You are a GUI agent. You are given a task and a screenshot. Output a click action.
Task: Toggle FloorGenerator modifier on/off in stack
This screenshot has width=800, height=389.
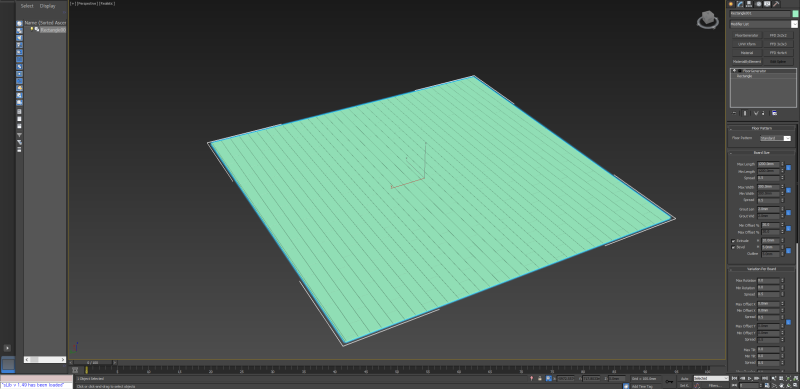(740, 71)
